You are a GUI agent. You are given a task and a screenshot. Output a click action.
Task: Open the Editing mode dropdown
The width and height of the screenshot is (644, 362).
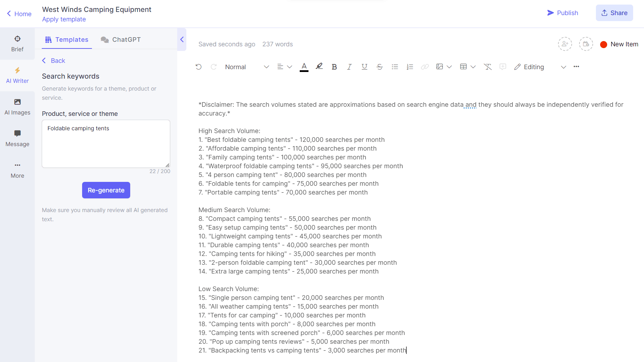pyautogui.click(x=540, y=67)
